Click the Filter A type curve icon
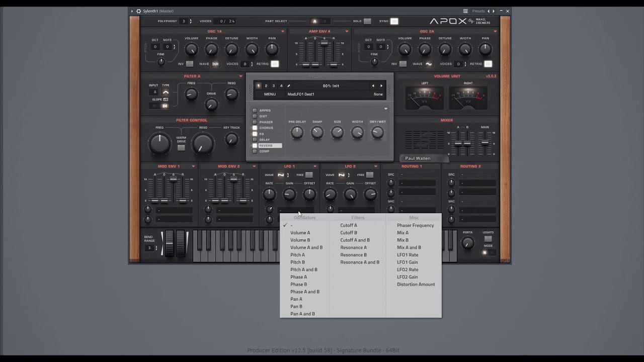Image resolution: width=644 pixels, height=362 pixels. click(166, 92)
